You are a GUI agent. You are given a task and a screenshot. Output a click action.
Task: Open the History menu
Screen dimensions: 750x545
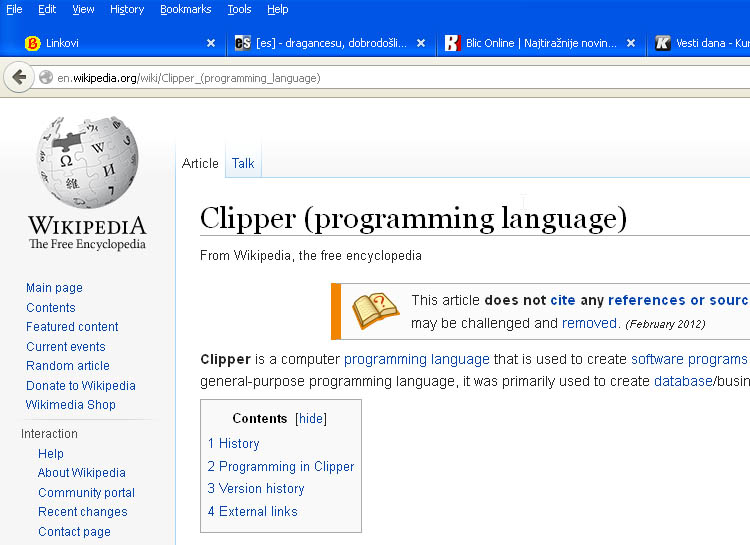pyautogui.click(x=127, y=9)
